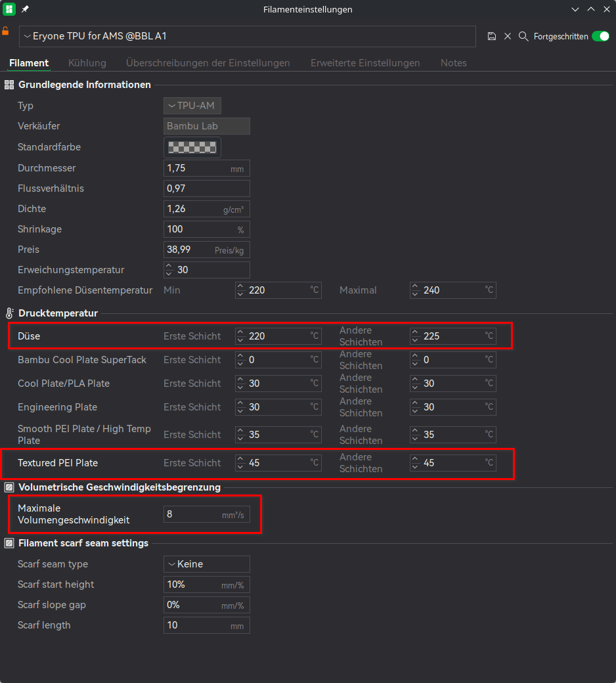Switch to the Filament tab
Image resolution: width=616 pixels, height=683 pixels.
click(x=29, y=63)
